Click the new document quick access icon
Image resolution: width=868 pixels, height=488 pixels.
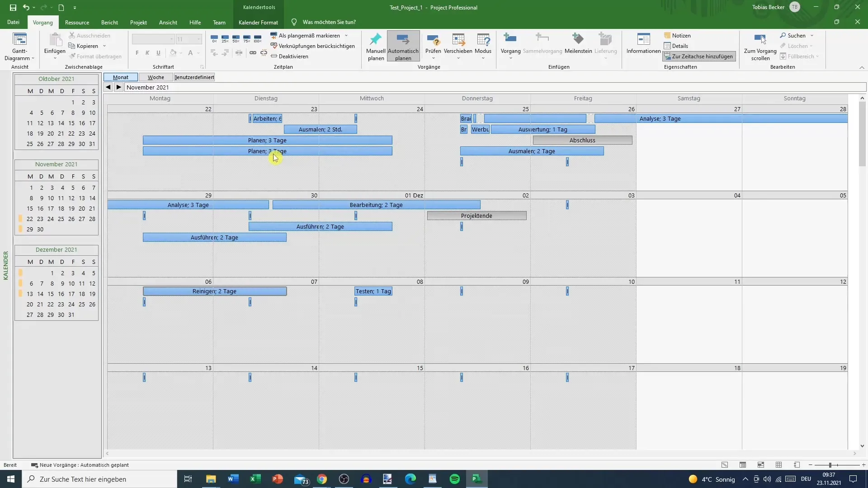pyautogui.click(x=61, y=7)
